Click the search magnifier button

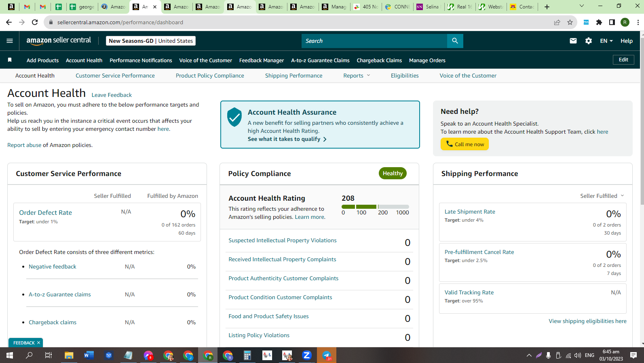455,41
